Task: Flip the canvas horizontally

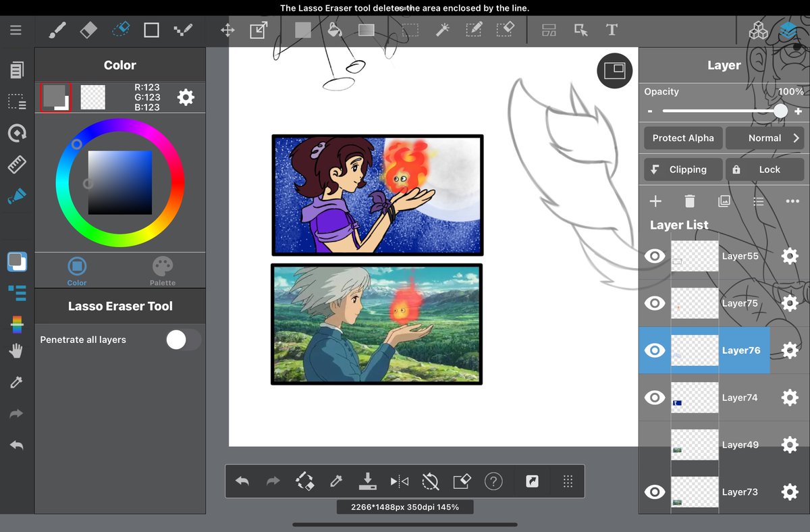Action: [x=398, y=481]
